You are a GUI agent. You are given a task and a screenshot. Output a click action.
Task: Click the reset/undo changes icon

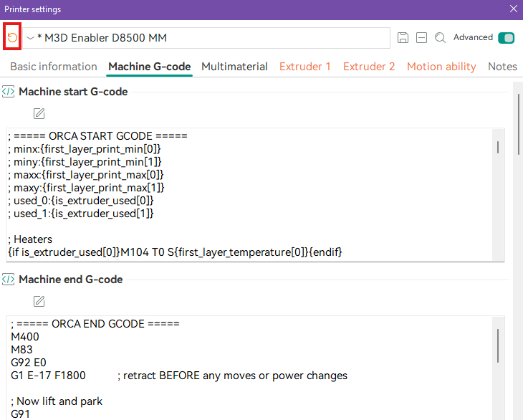coord(12,37)
